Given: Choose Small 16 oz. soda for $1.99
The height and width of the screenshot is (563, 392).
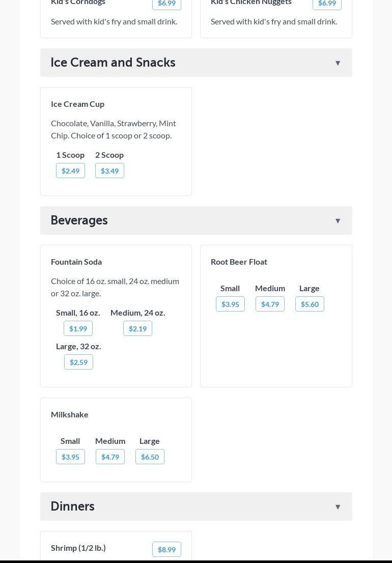Looking at the screenshot, I should pos(78,328).
